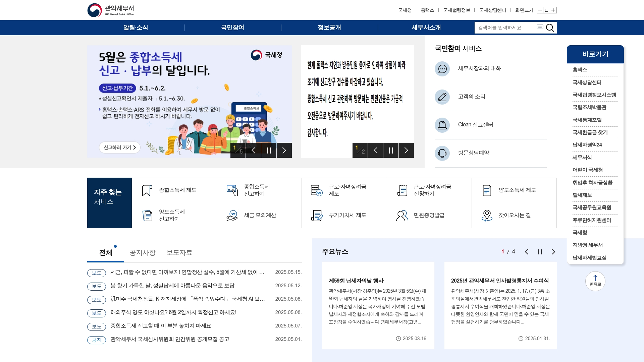Image resolution: width=644 pixels, height=362 pixels.
Task: Decrease screen size with minus button
Action: click(x=540, y=10)
